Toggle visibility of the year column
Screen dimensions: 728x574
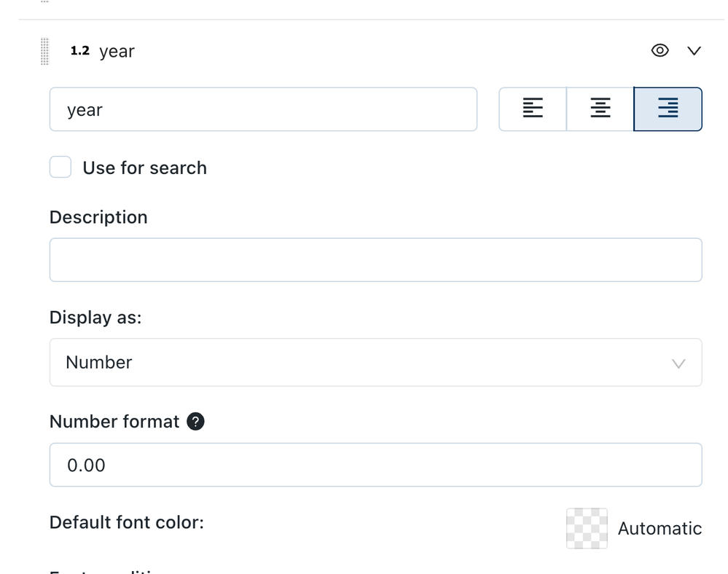(659, 50)
